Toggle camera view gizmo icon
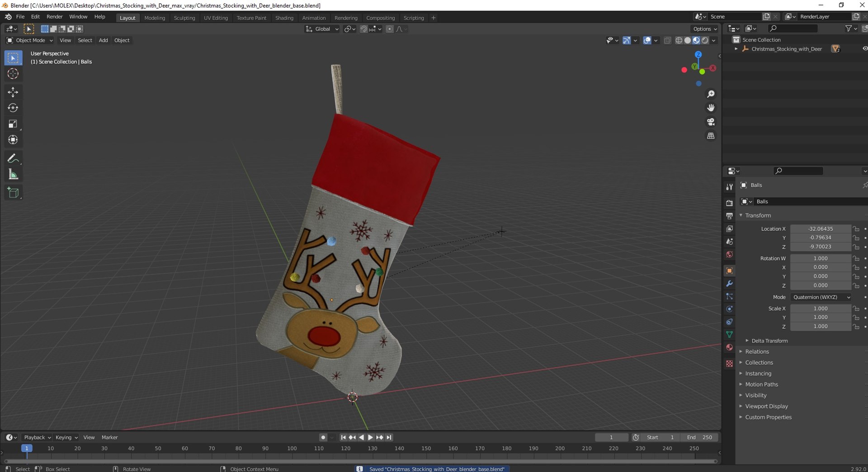This screenshot has width=868, height=472. click(x=711, y=122)
